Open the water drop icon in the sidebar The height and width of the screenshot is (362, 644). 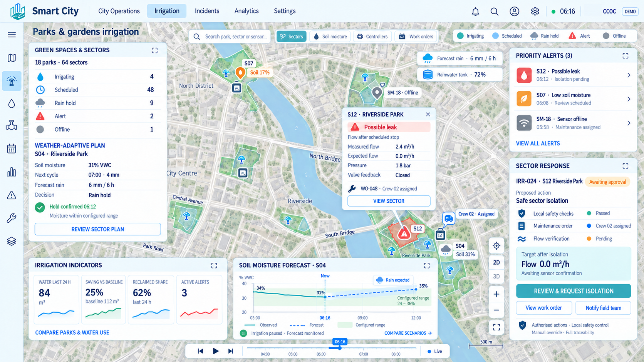tap(12, 103)
